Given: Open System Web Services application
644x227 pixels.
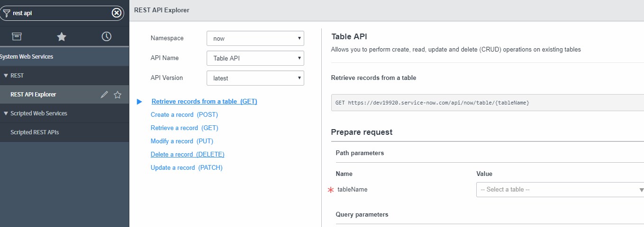Looking at the screenshot, I should (x=27, y=57).
